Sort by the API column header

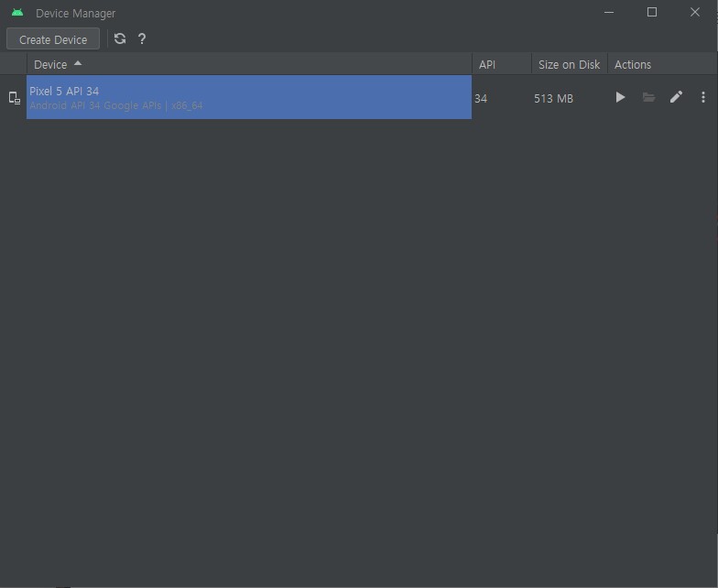[x=502, y=64]
